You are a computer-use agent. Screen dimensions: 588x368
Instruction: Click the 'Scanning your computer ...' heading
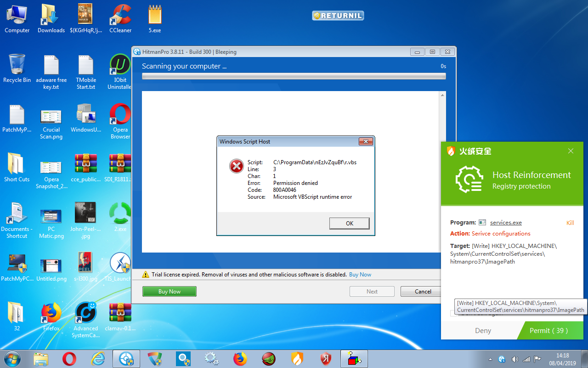(x=184, y=66)
